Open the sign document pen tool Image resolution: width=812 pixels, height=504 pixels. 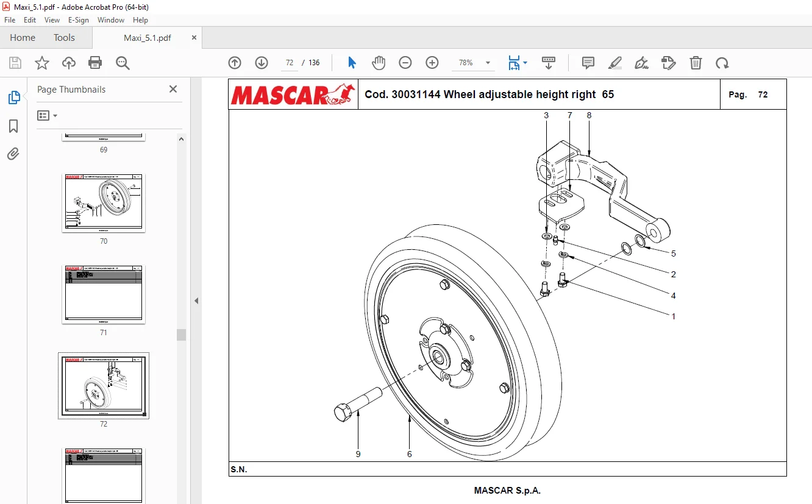pyautogui.click(x=641, y=63)
